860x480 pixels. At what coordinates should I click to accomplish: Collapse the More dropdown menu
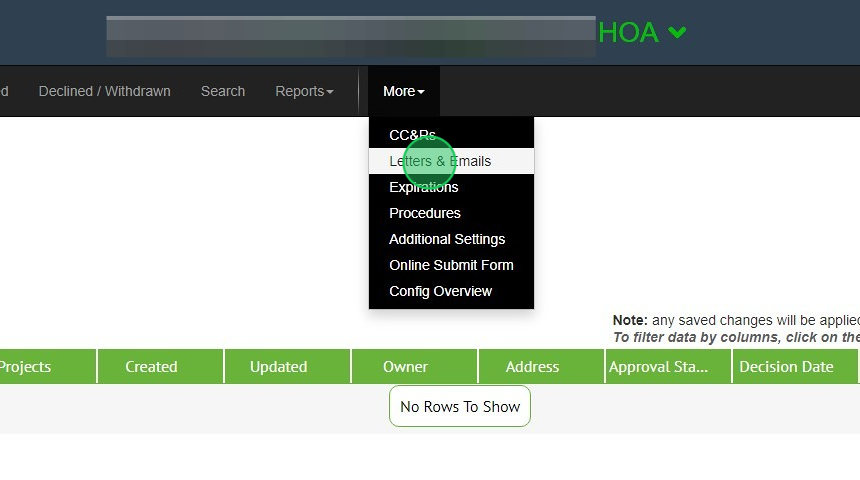(x=404, y=91)
